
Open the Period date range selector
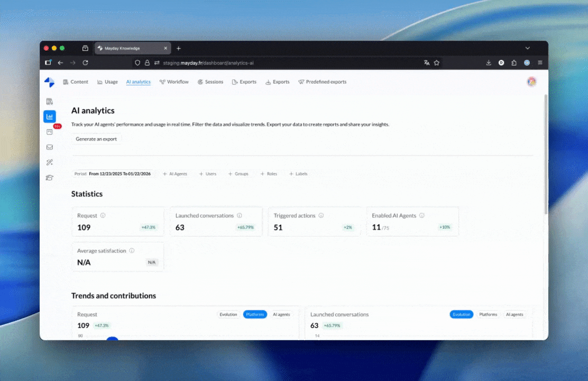[112, 174]
